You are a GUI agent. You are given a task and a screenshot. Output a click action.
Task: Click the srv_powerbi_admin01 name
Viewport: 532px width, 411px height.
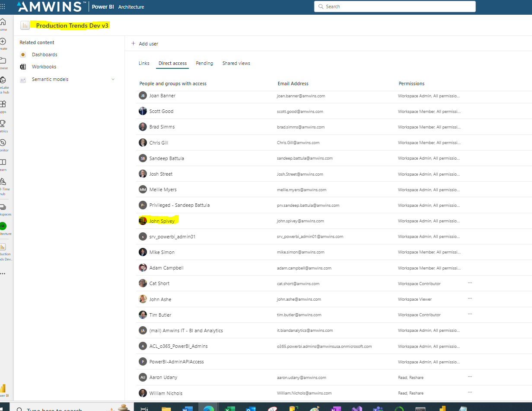172,237
